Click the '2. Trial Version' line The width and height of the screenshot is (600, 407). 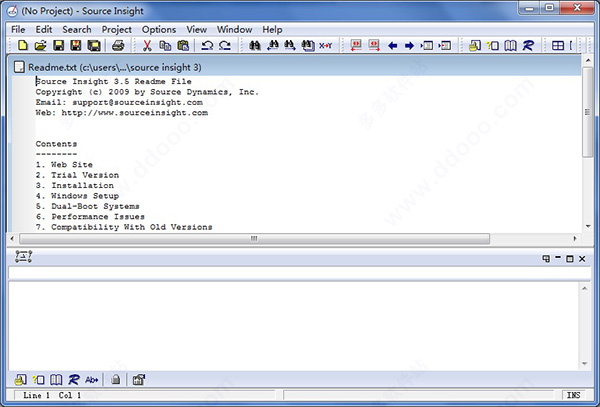click(x=77, y=175)
